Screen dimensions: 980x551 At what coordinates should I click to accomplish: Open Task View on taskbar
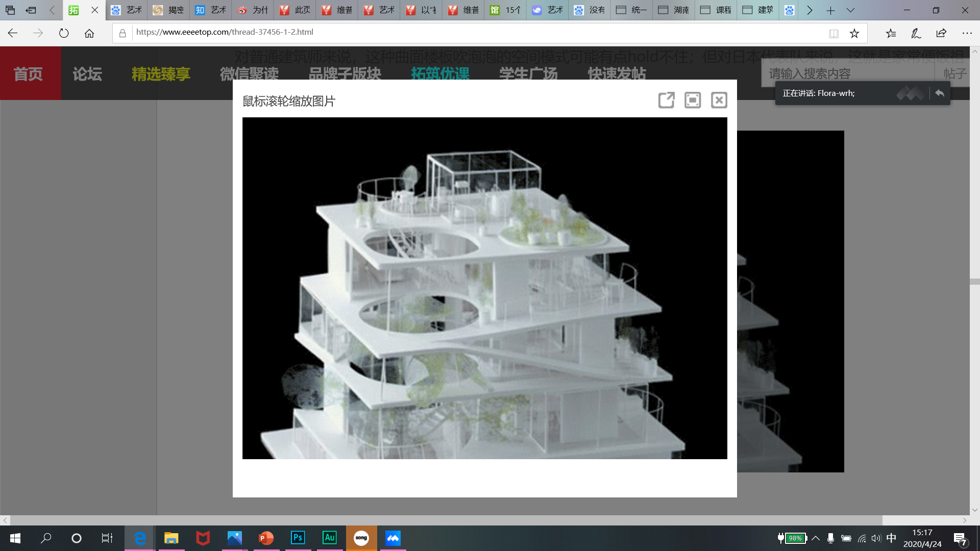107,538
